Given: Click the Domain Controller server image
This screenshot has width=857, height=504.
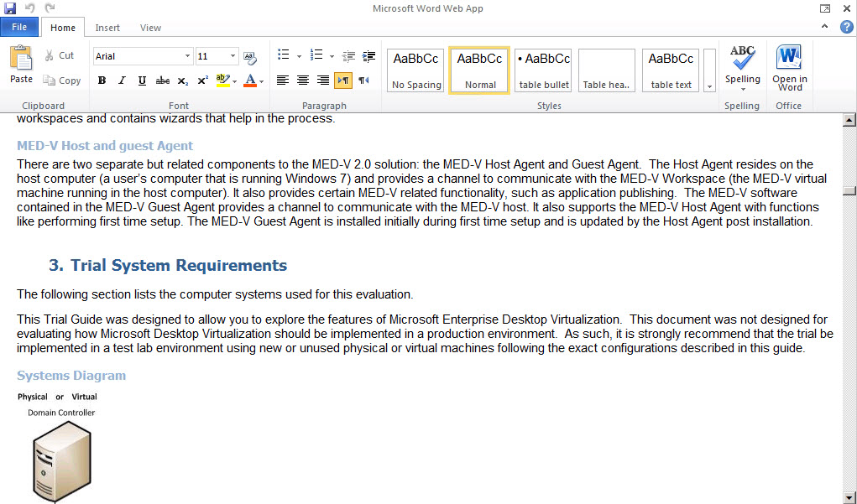Looking at the screenshot, I should pos(62,462).
